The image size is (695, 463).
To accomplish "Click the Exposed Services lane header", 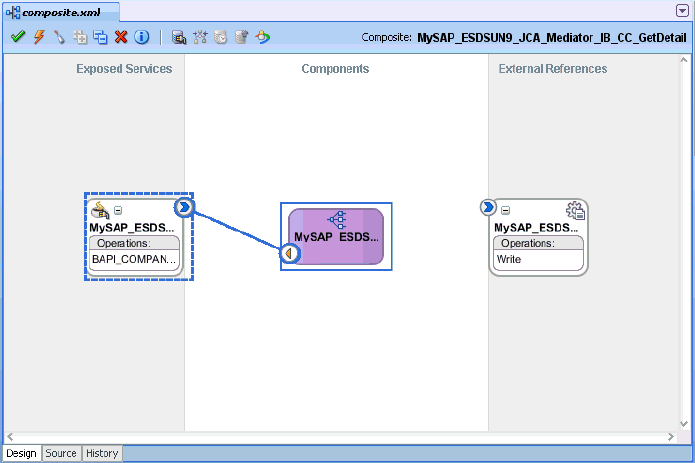I will pos(124,69).
